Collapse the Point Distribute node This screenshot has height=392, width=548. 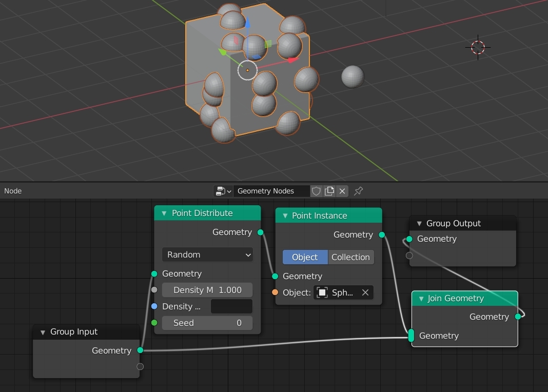[x=164, y=213]
